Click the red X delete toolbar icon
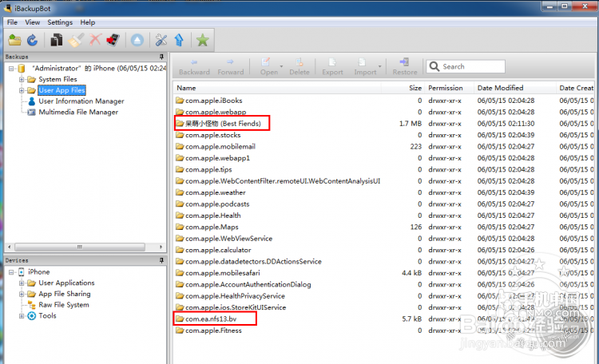This screenshot has height=364, width=599. [95, 40]
